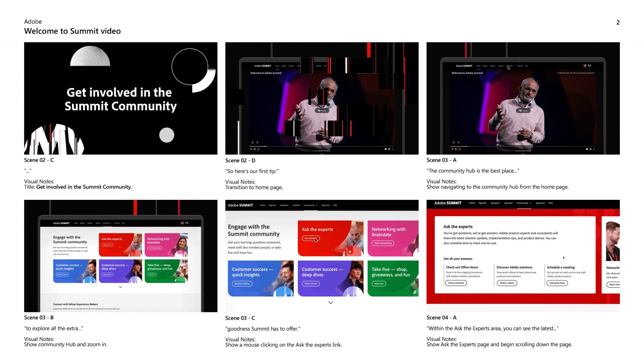Click Browse videos in Scene 03-C
Viewport: 644px width, 362px height.
(242, 283)
